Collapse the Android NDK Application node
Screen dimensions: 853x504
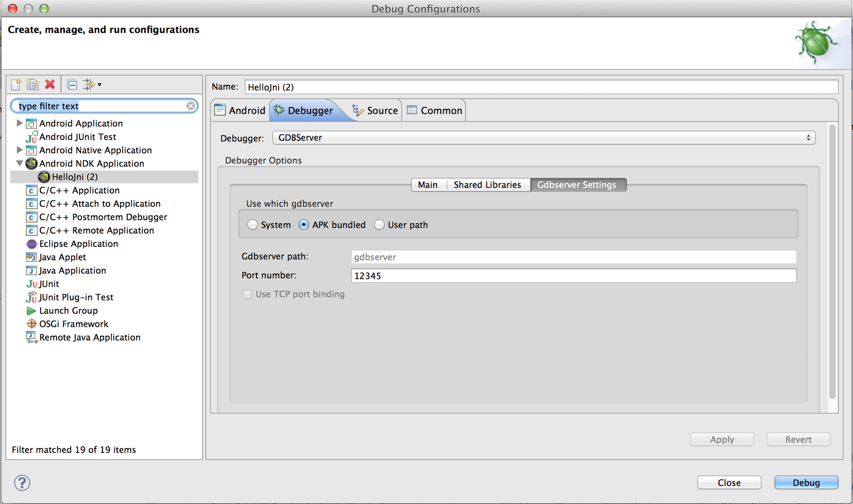coord(20,163)
